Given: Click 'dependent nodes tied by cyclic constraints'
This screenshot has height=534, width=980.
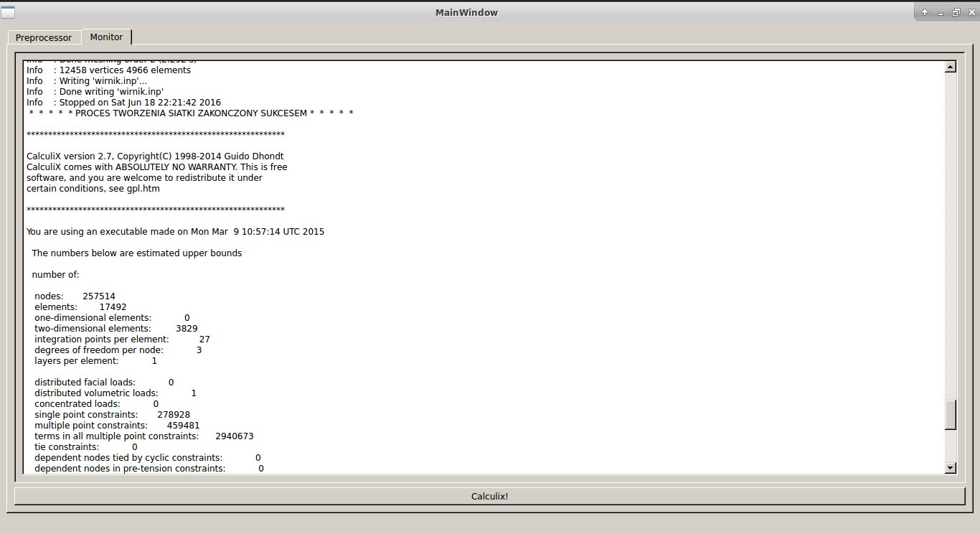Looking at the screenshot, I should click(148, 458).
